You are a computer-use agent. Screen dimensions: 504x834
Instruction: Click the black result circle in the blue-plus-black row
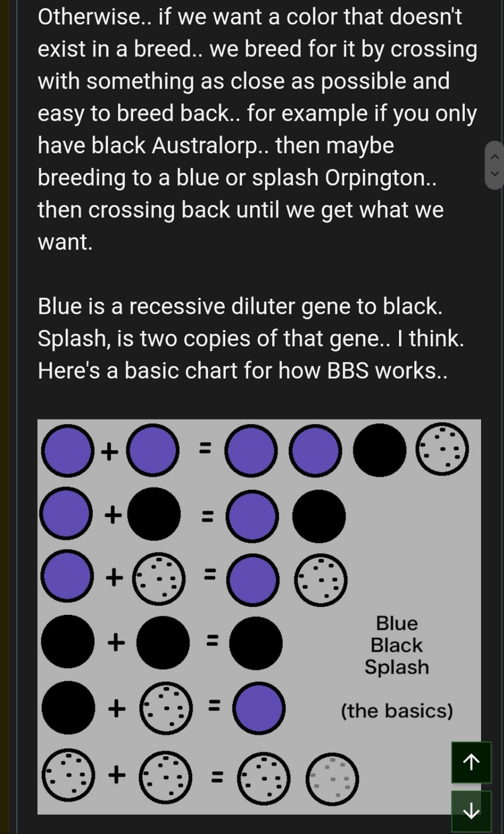click(319, 515)
